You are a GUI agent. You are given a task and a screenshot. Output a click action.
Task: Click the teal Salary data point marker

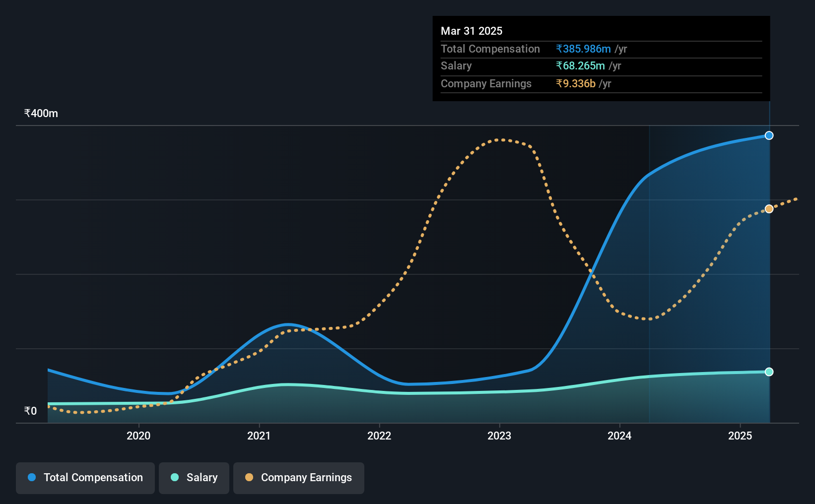769,372
